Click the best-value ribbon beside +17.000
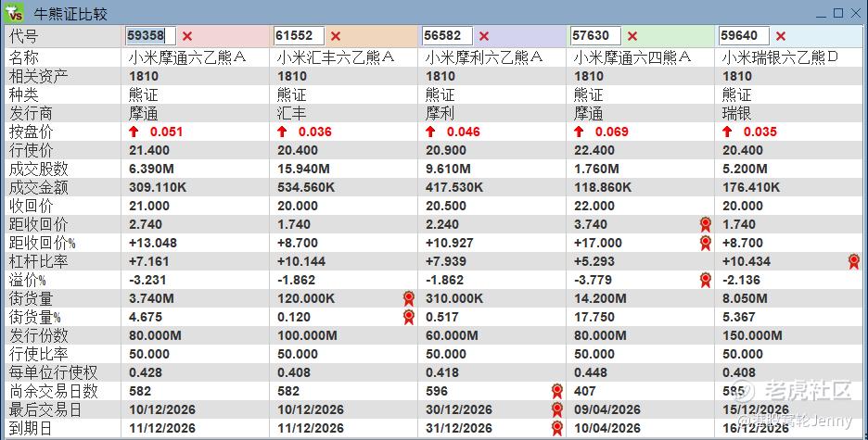Screen dimensions: 868x440 [705, 243]
